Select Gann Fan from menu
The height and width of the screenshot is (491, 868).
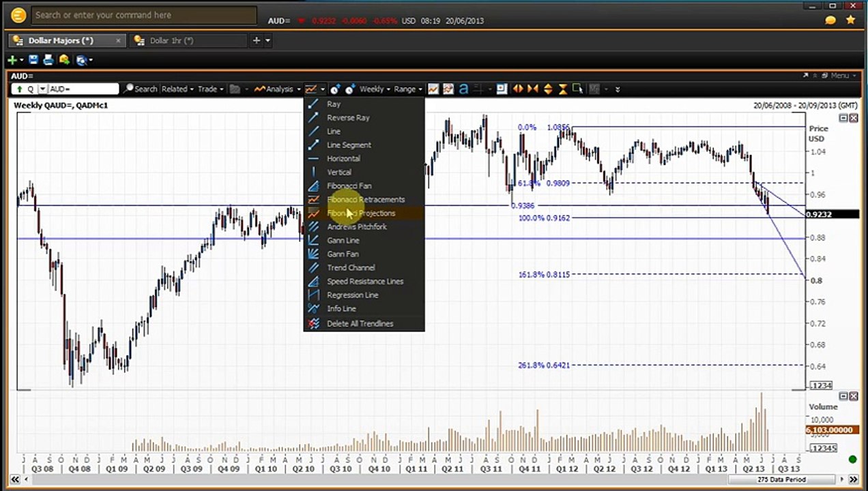[364, 254]
